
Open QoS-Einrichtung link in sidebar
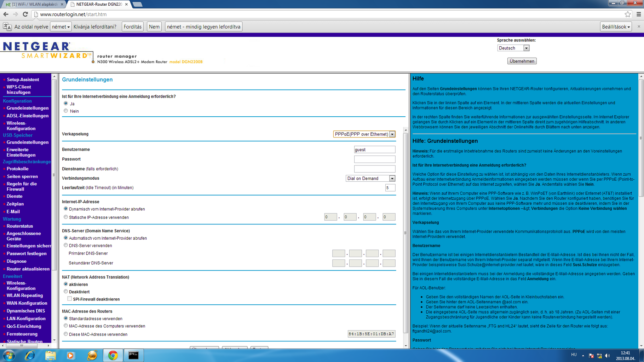(24, 326)
